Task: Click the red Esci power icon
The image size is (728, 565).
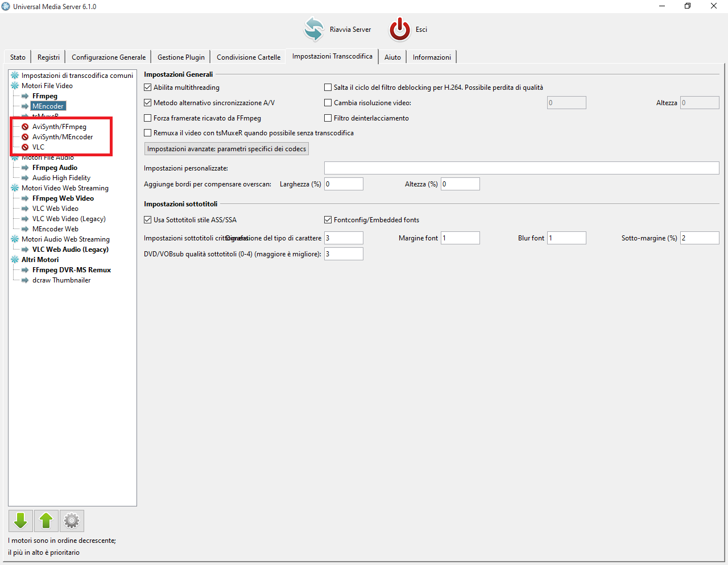Action: 400,29
